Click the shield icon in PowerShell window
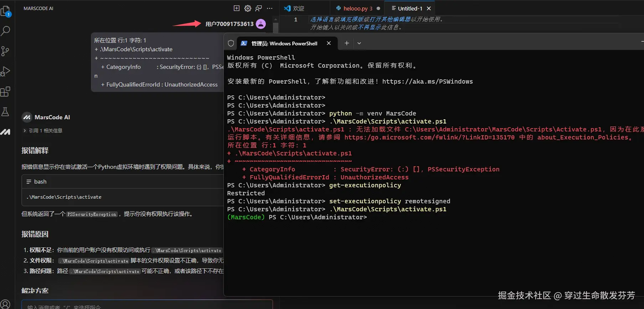Screen dimensions: 644x309 coord(231,43)
